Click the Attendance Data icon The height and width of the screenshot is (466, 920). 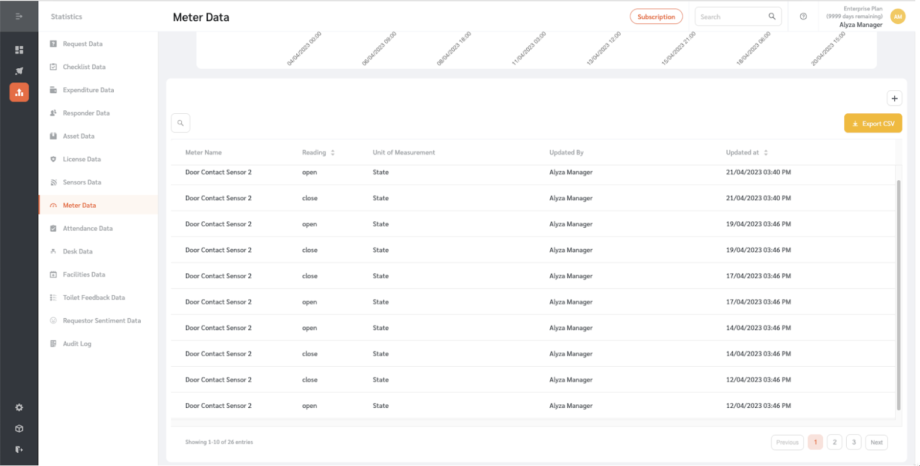click(x=53, y=228)
